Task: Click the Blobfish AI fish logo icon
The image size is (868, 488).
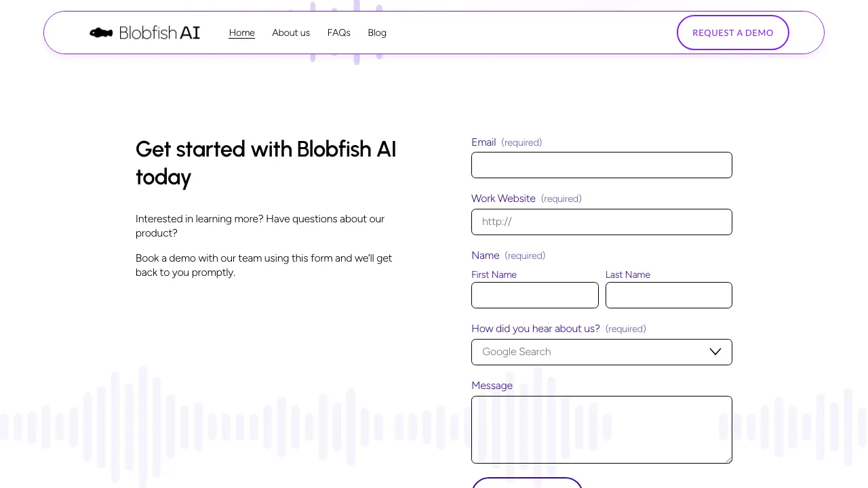Action: coord(101,33)
